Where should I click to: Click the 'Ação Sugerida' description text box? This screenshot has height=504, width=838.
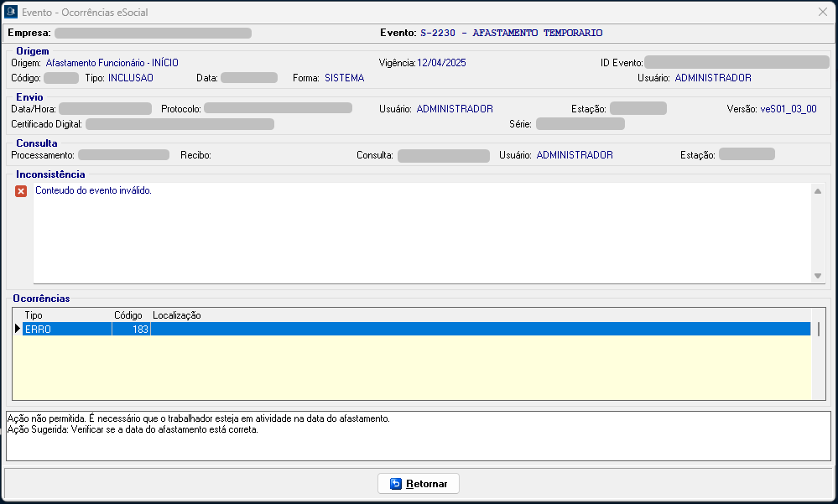pos(418,434)
